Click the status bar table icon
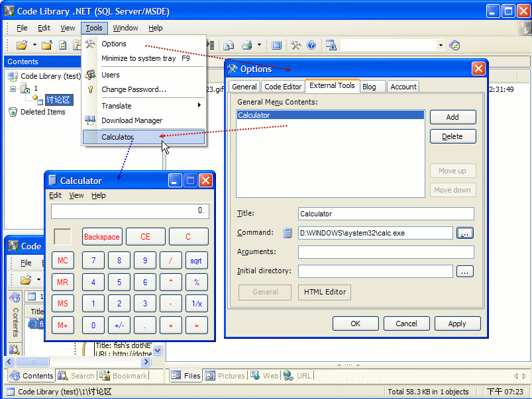The image size is (532, 399). pyautogui.click(x=11, y=392)
